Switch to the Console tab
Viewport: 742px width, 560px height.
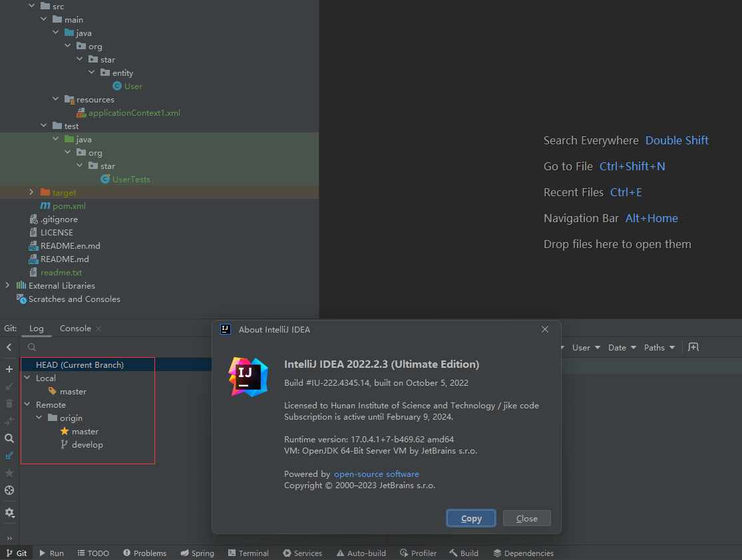click(75, 329)
